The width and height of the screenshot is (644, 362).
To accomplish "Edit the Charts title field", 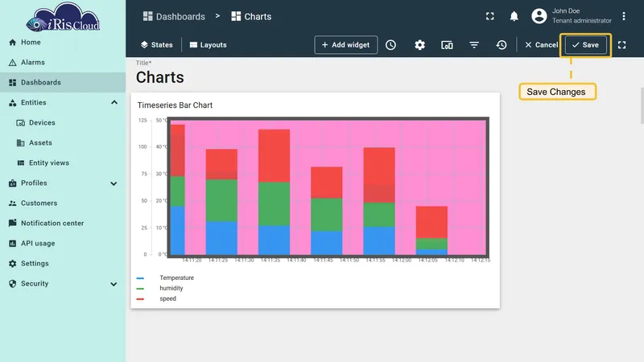I will (159, 77).
